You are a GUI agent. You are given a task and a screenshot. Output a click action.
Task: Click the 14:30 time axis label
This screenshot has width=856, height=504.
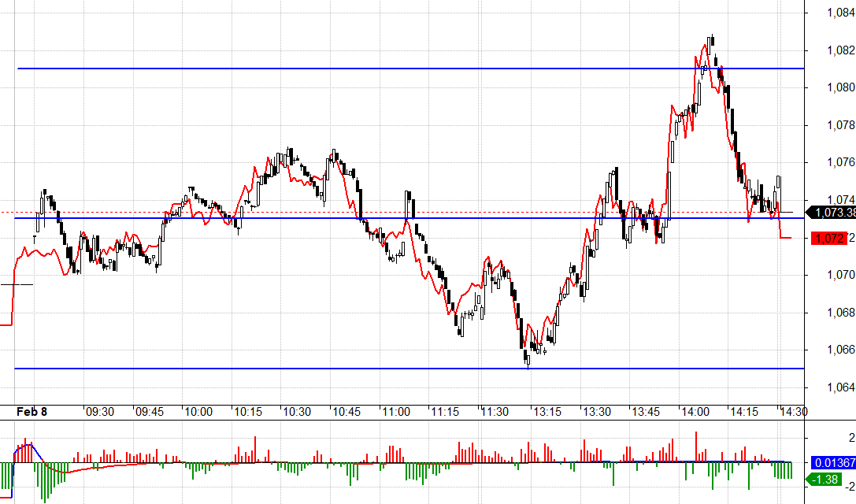(792, 412)
